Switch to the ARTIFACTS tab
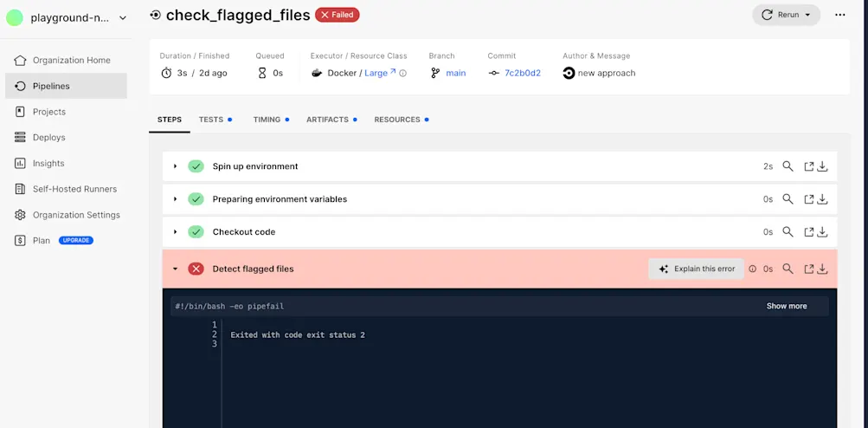This screenshot has width=868, height=428. click(331, 120)
